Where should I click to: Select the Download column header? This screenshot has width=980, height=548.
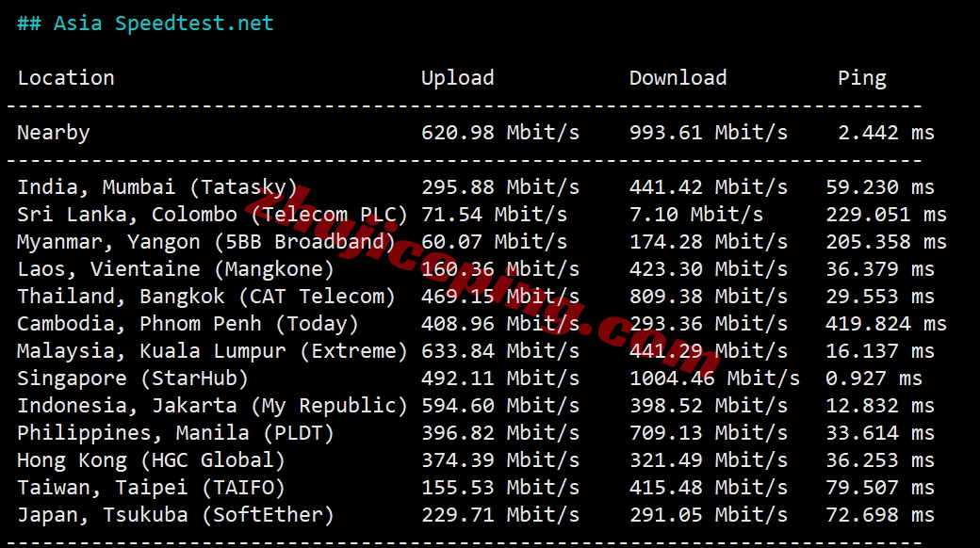[x=678, y=78]
